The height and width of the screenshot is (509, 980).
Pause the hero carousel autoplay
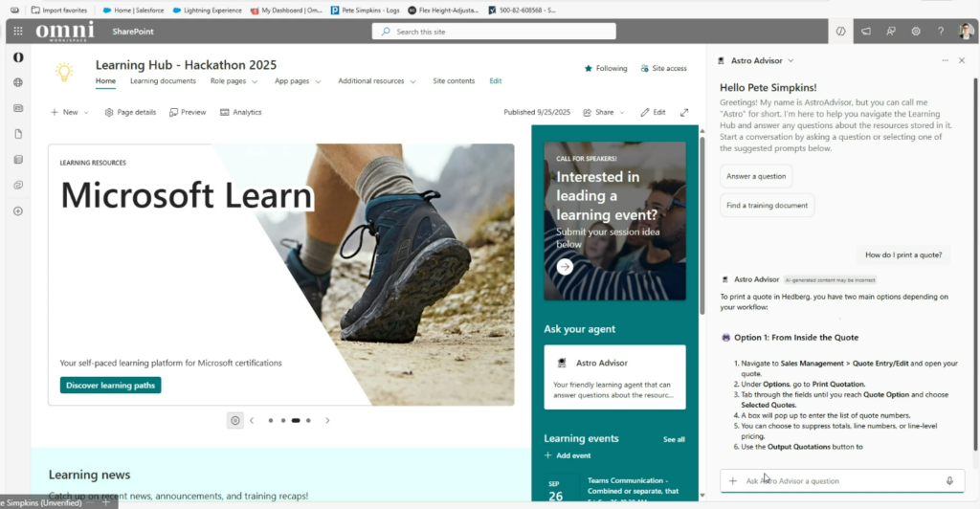pyautogui.click(x=235, y=420)
